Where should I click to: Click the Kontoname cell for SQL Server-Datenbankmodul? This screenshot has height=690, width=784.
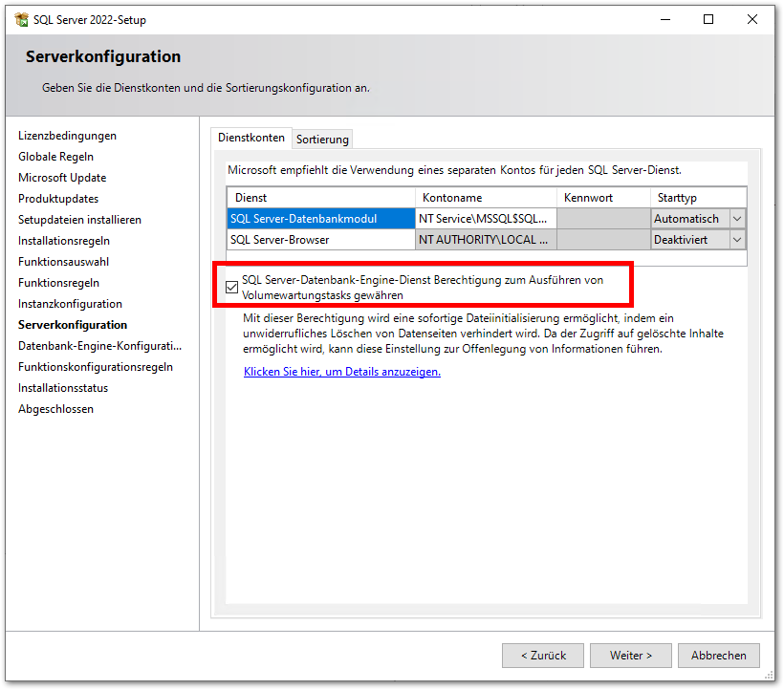pos(485,219)
